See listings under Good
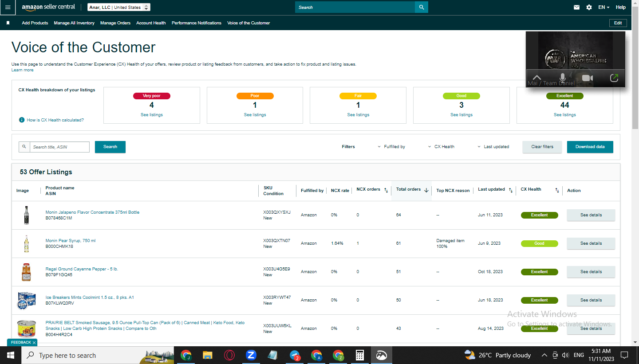This screenshot has height=364, width=639. click(x=461, y=115)
